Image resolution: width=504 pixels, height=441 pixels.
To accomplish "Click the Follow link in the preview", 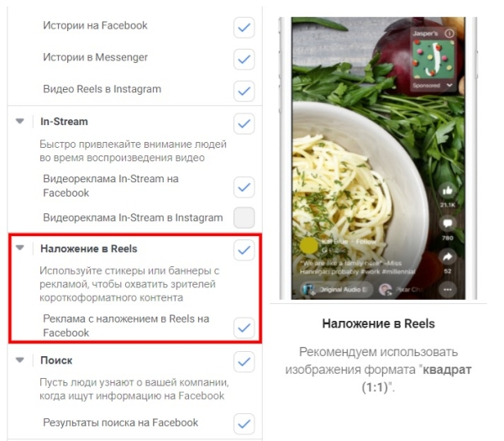I will tap(365, 241).
